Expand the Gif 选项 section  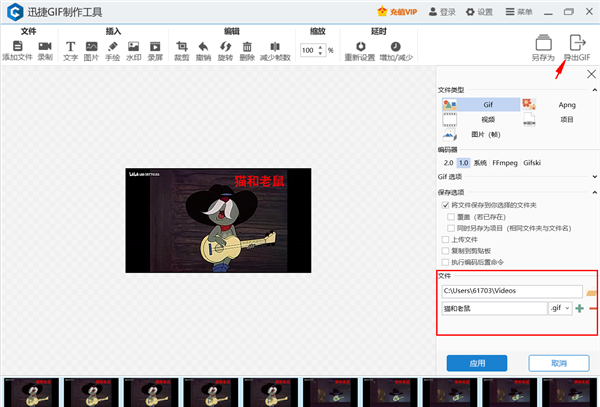pos(594,177)
